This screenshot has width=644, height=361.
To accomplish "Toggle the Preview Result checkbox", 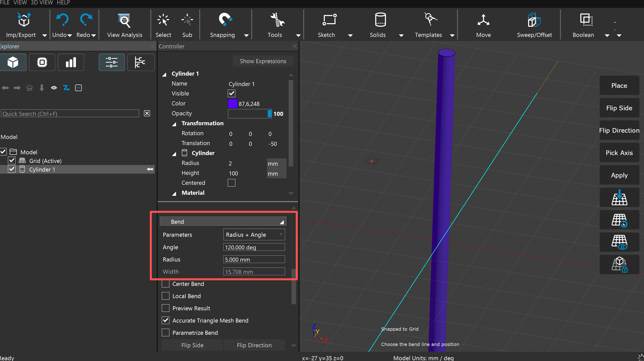I will coord(166,308).
